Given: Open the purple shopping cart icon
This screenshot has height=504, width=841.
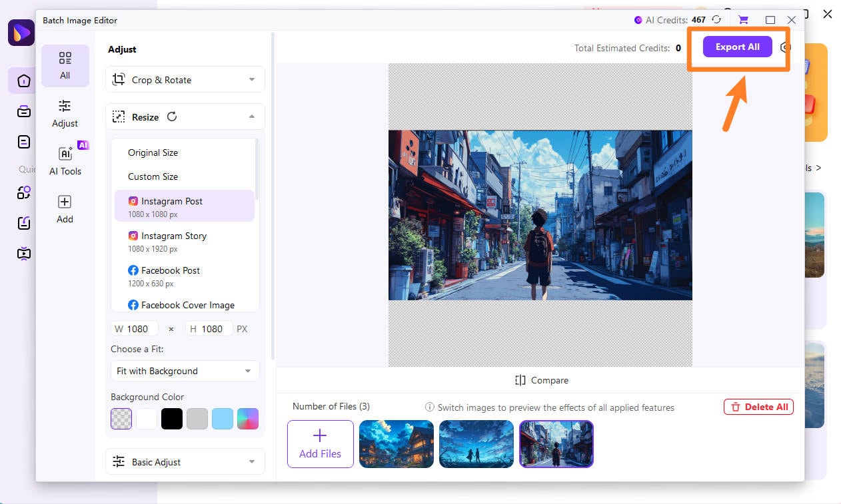Looking at the screenshot, I should click(744, 20).
